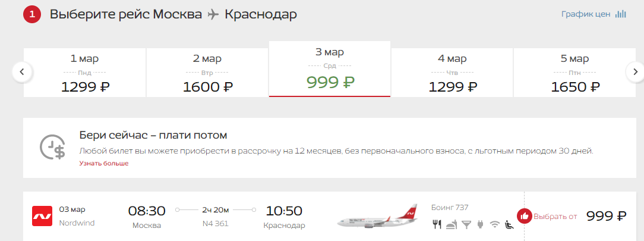Open the График цен link
644x241 pixels.
coord(586,14)
